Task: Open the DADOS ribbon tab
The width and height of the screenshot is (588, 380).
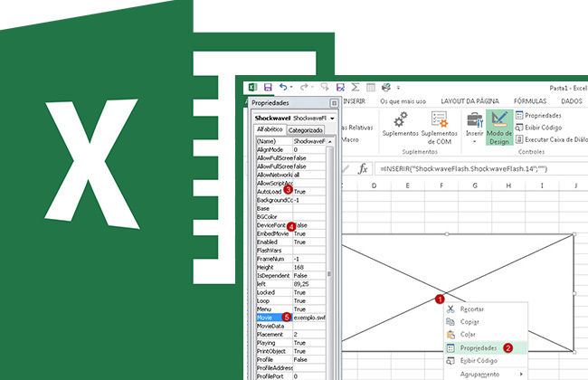Action: (572, 101)
